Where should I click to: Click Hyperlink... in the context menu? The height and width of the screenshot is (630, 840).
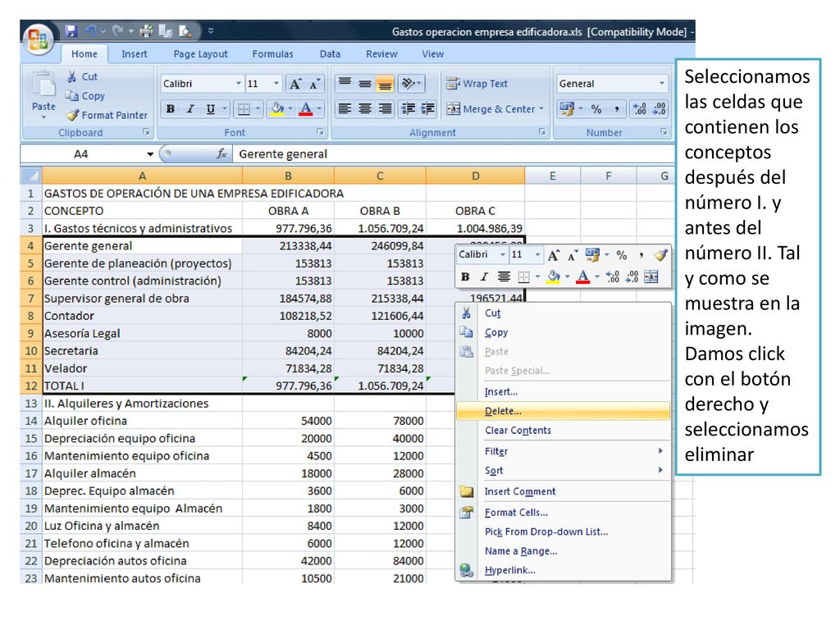(x=563, y=570)
